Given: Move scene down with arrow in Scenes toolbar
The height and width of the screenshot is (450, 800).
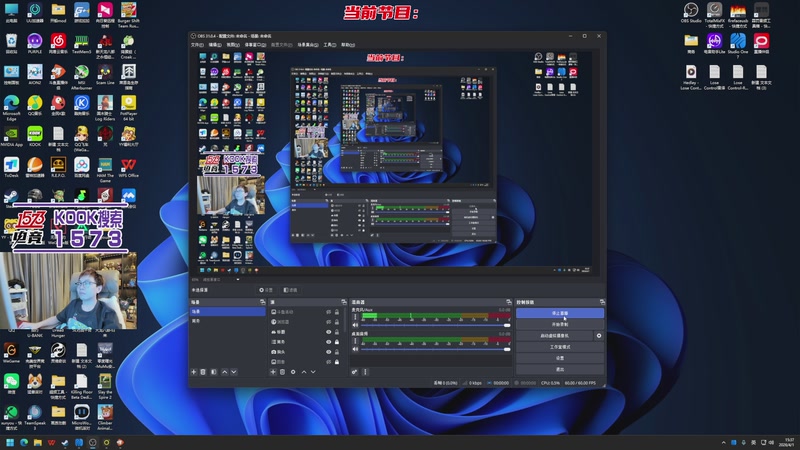Looking at the screenshot, I should click(234, 372).
